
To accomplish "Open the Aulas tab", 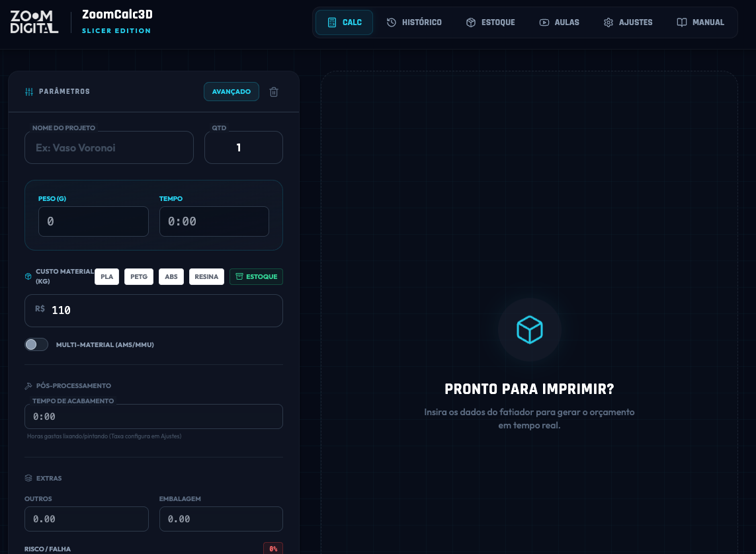I will point(559,22).
